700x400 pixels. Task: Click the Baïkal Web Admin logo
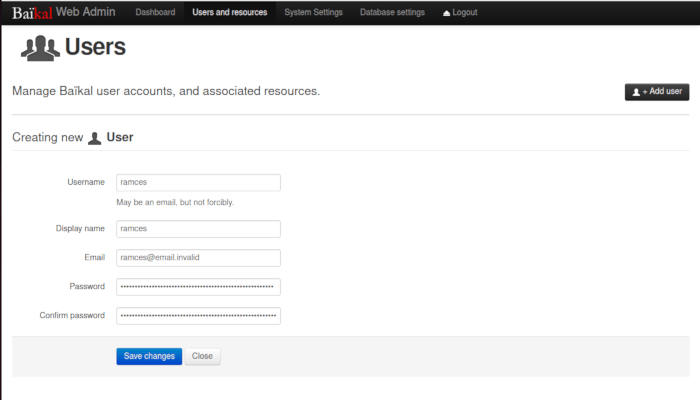point(64,12)
